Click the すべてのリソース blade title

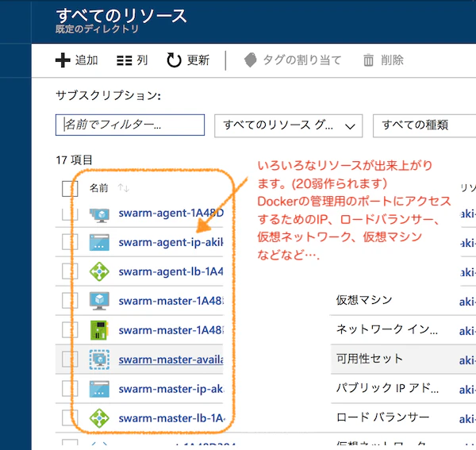121,15
